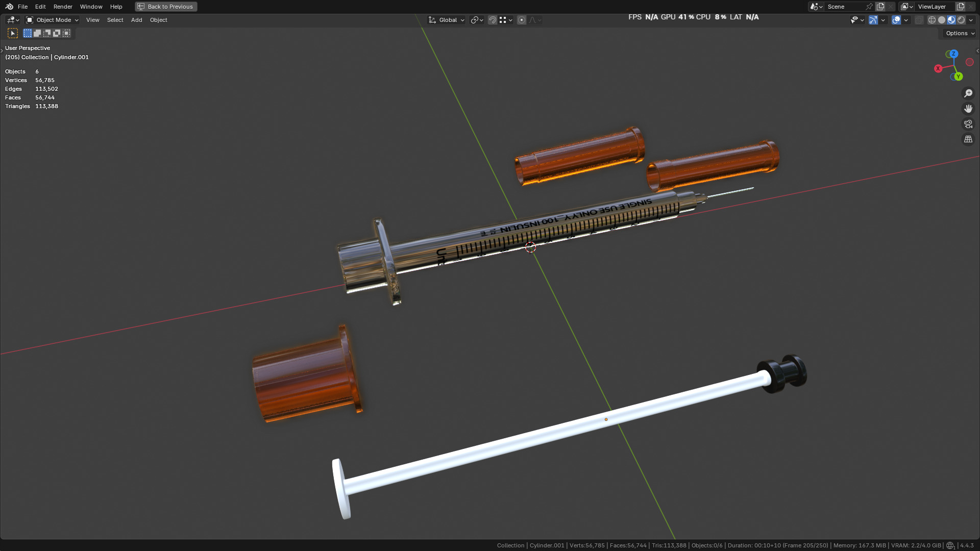Set selection mode to subtract
The image size is (980, 551).
point(47,33)
